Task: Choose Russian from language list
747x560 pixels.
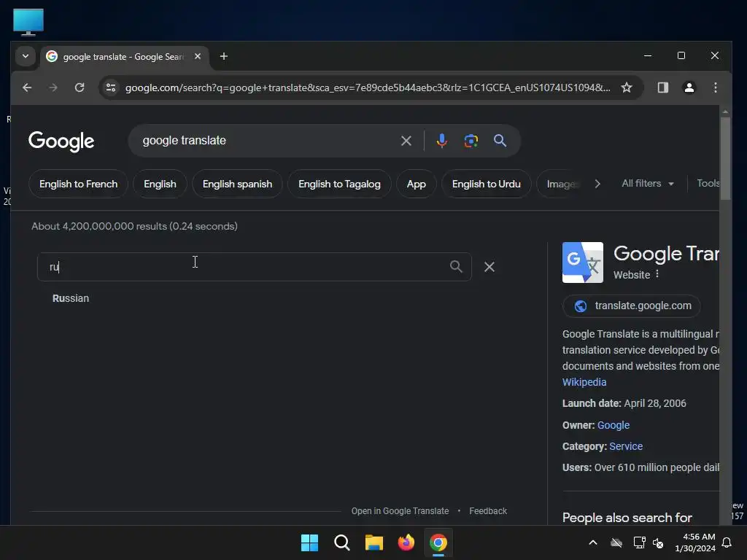Action: (x=71, y=298)
